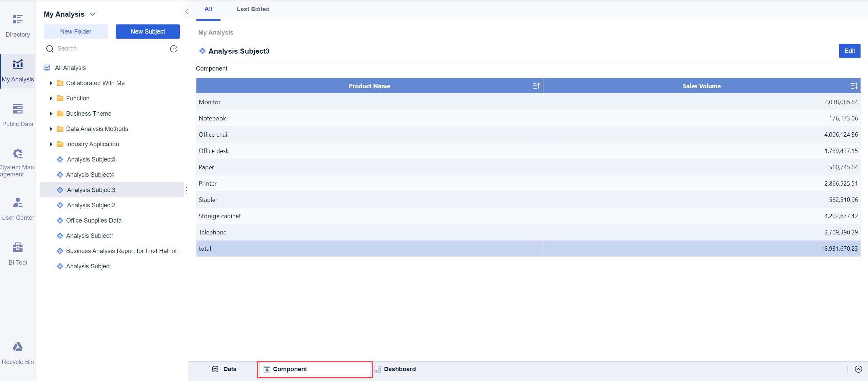868x381 pixels.
Task: Expand the Business Theme folder
Action: point(51,114)
